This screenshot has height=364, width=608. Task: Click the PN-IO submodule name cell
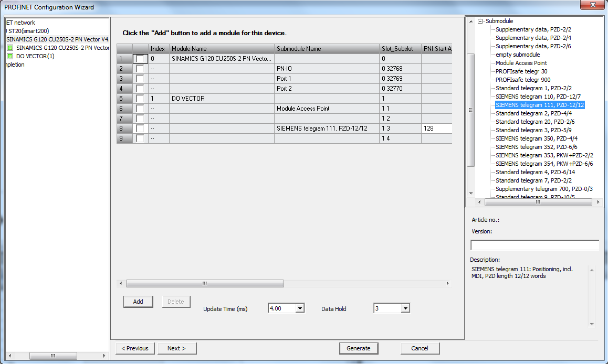[327, 69]
